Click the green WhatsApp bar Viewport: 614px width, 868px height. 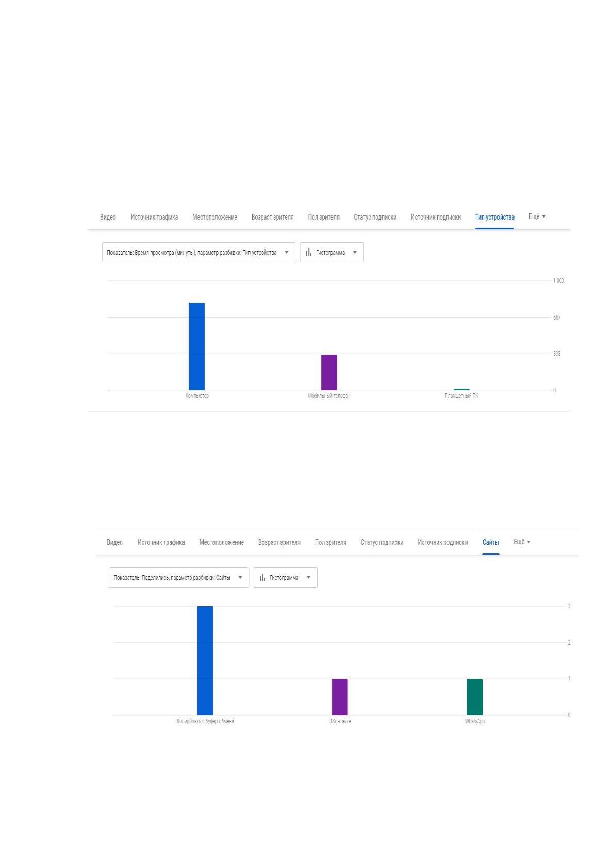click(x=474, y=697)
